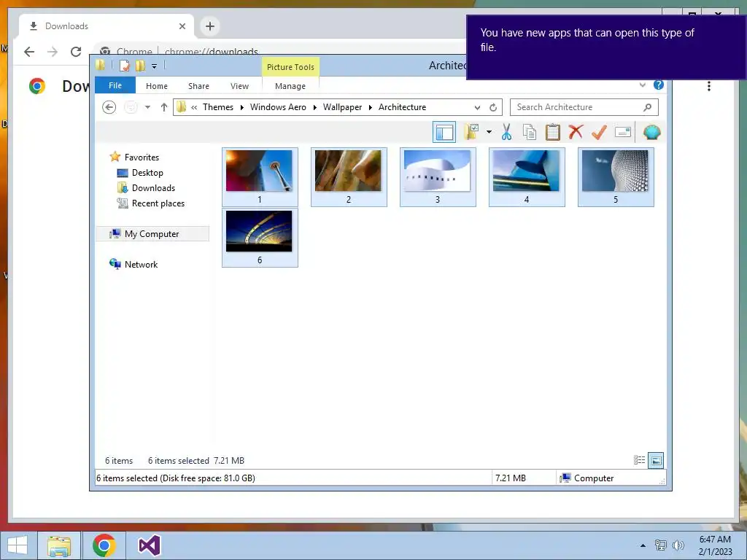Open Chrome's three-dot menu
Screen dimensions: 747x560
tap(709, 86)
